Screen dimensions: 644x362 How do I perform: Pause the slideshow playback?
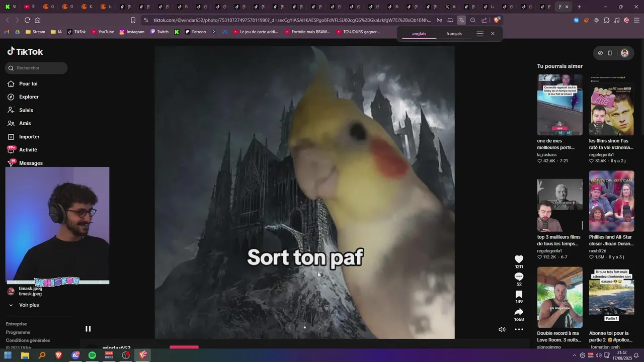(x=88, y=329)
